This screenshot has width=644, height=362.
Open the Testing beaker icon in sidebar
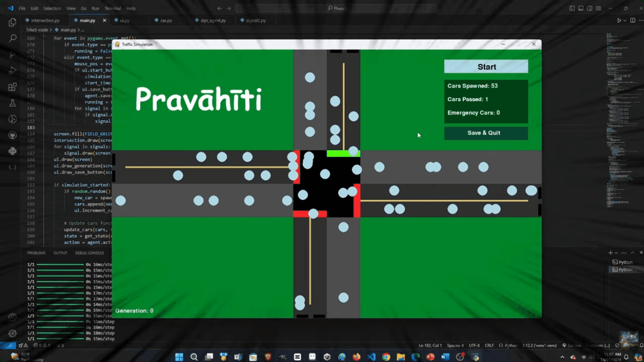click(x=12, y=103)
